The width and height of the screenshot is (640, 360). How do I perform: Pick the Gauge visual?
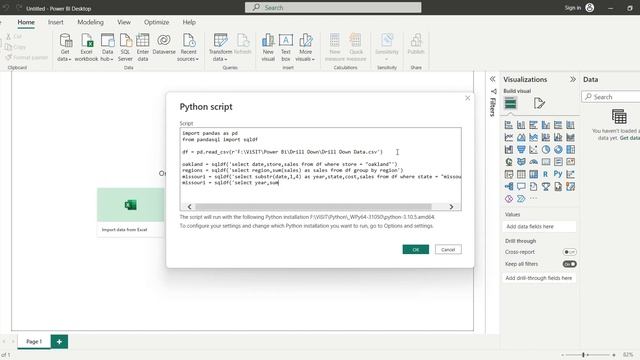coord(533,162)
